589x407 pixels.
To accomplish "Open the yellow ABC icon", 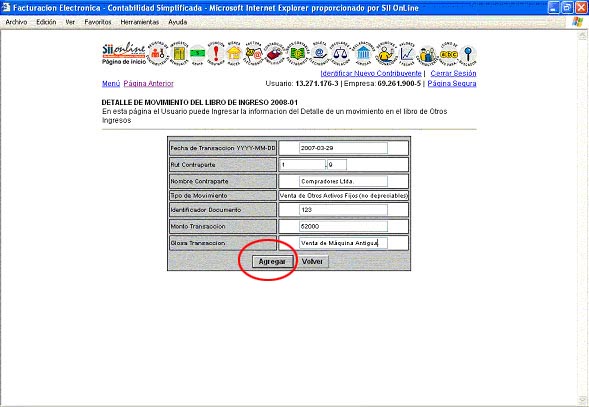I will pyautogui.click(x=449, y=54).
